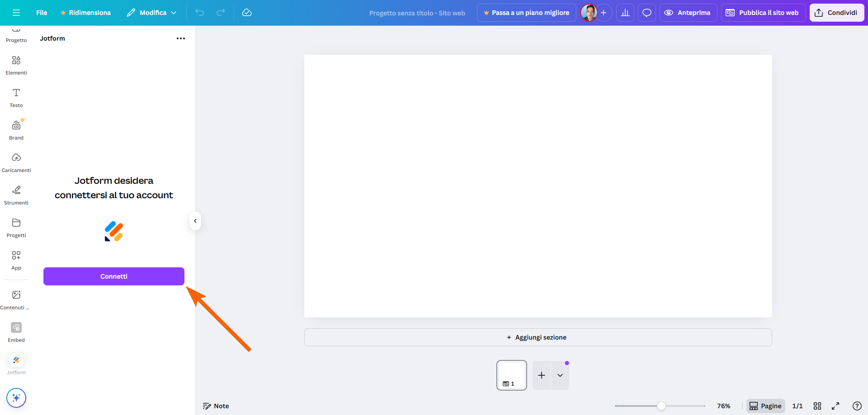Image resolution: width=868 pixels, height=415 pixels.
Task: Open the grid view icon
Action: (x=817, y=406)
